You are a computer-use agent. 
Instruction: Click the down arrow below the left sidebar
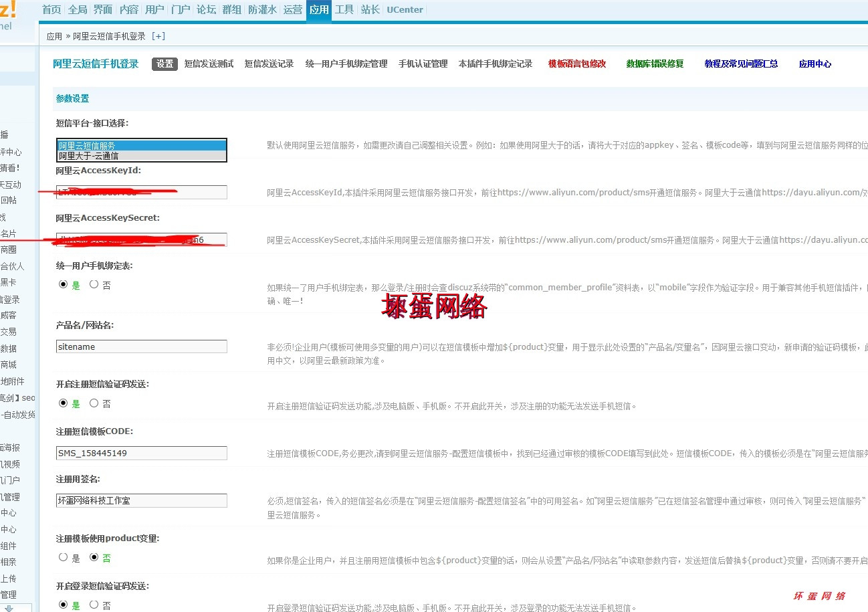tap(9, 609)
